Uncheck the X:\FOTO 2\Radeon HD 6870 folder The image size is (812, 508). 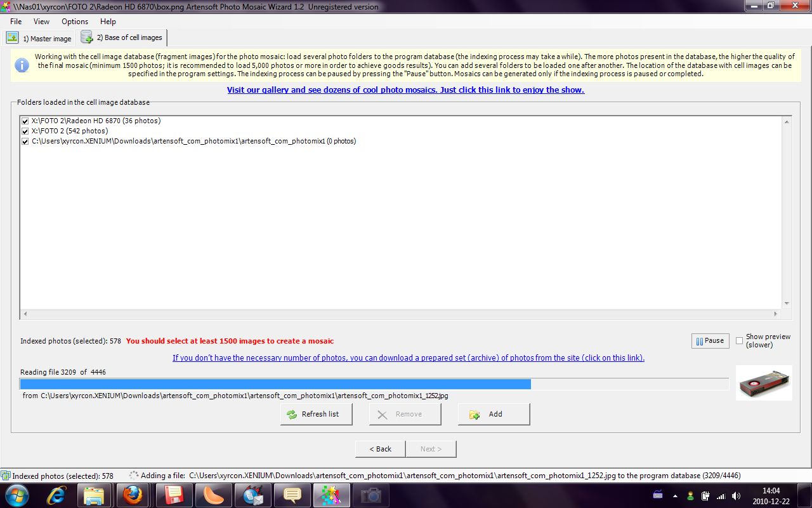pyautogui.click(x=25, y=121)
